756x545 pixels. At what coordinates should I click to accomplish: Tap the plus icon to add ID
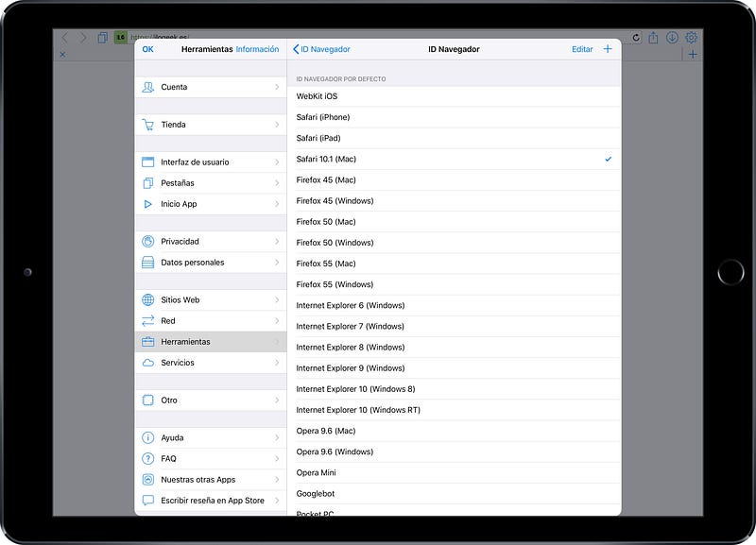pos(608,49)
